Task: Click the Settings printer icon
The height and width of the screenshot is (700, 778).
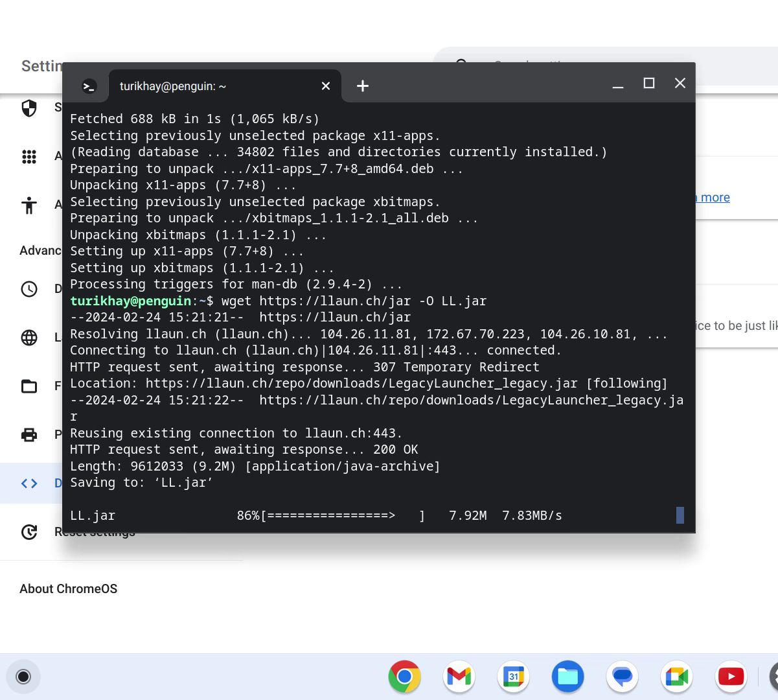Action: (x=29, y=435)
